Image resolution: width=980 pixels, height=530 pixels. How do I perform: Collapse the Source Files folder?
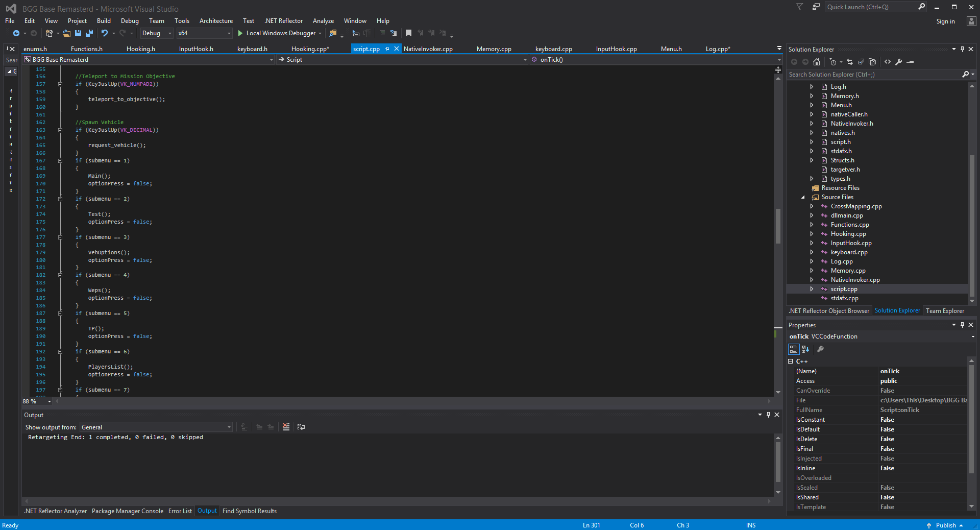coord(803,197)
